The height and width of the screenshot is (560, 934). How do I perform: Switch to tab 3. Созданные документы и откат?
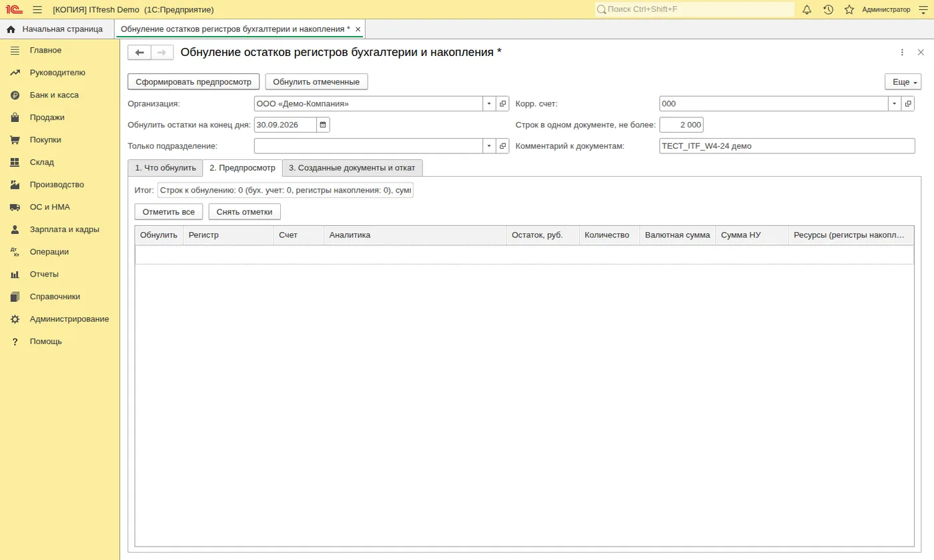[x=352, y=168]
